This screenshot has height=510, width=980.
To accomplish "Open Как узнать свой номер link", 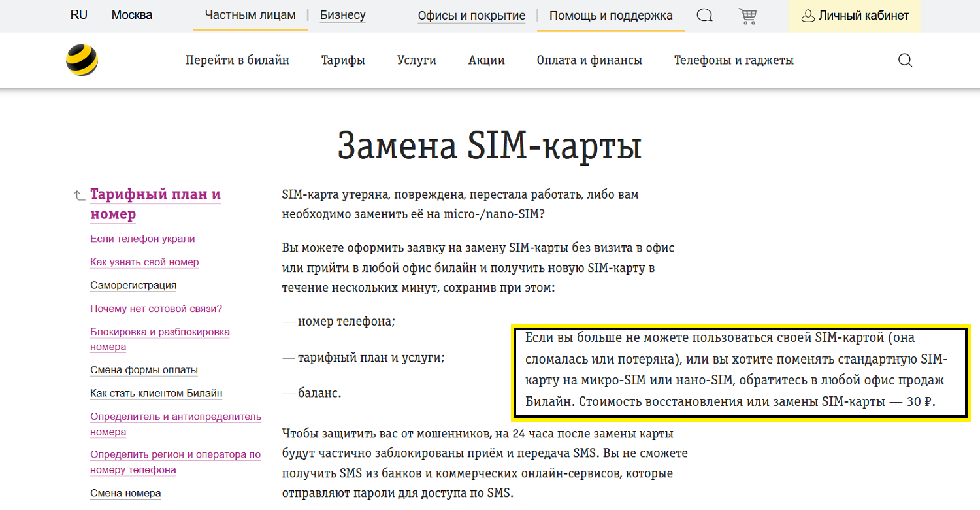I will tap(144, 262).
